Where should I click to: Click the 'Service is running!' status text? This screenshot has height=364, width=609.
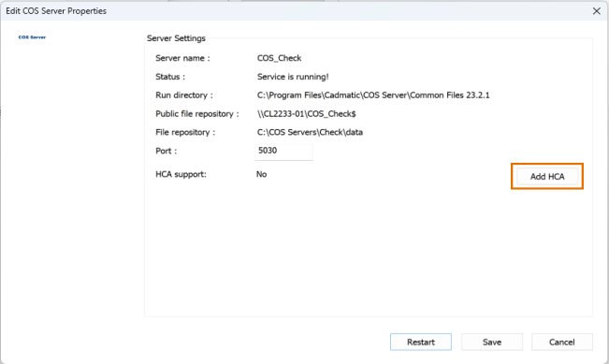pyautogui.click(x=293, y=77)
